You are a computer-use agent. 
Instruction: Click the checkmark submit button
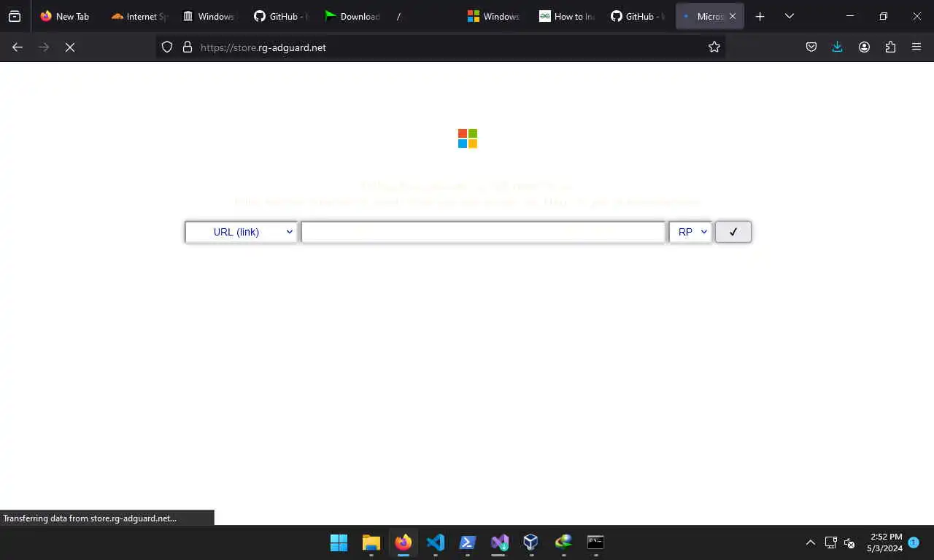point(733,232)
